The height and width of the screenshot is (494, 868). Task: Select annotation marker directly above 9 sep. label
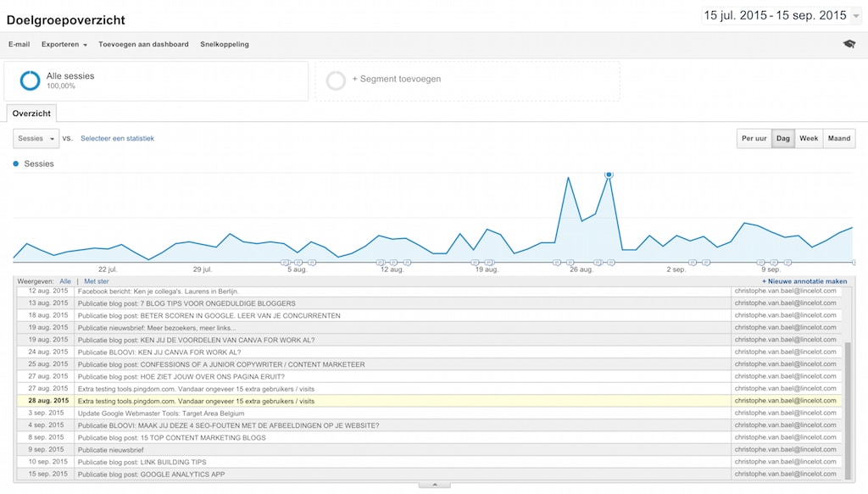tap(774, 262)
